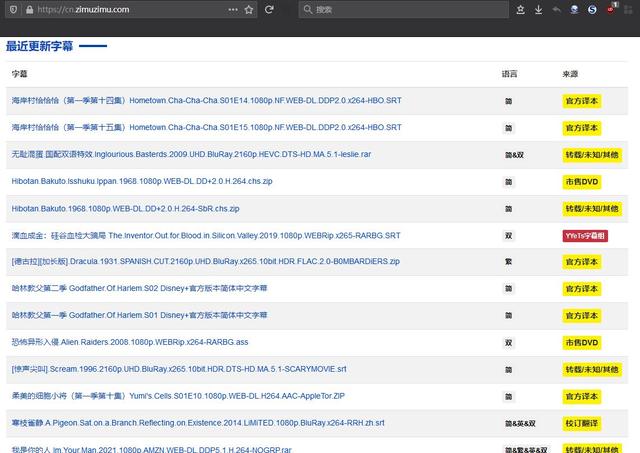
Task: Open Godfather Of Harlem S02 subtitle link
Action: [139, 288]
